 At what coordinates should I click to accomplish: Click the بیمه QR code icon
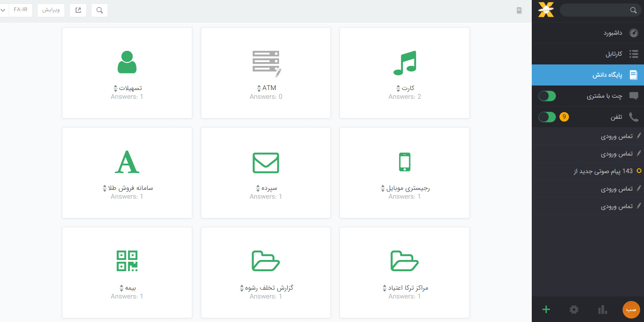(127, 261)
